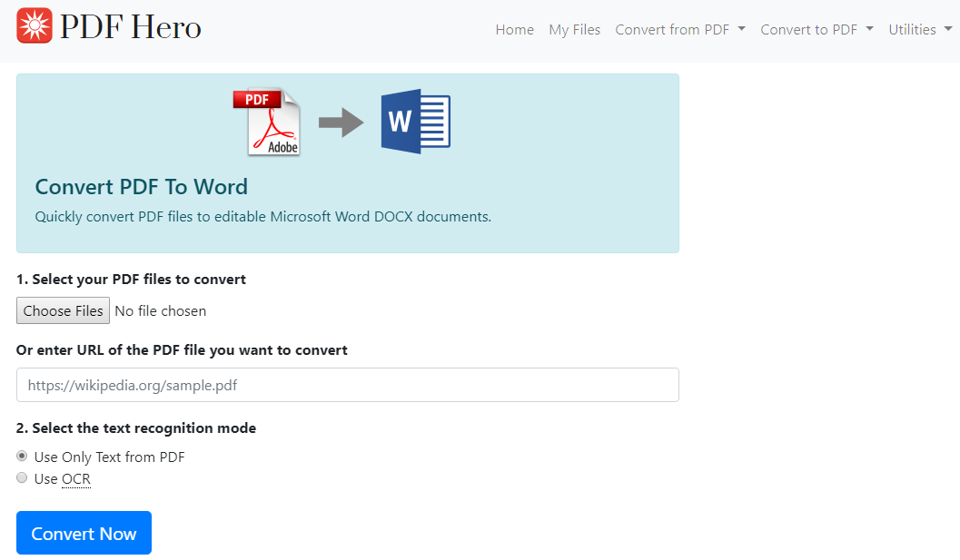Screen dimensions: 960x560
Task: Click the PDF URL input field
Action: (x=348, y=385)
